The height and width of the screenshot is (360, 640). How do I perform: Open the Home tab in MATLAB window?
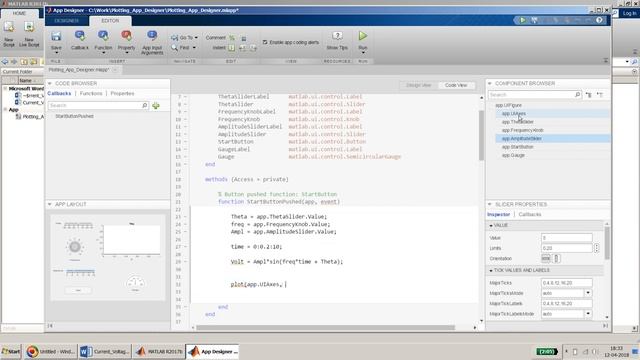[x=19, y=13]
